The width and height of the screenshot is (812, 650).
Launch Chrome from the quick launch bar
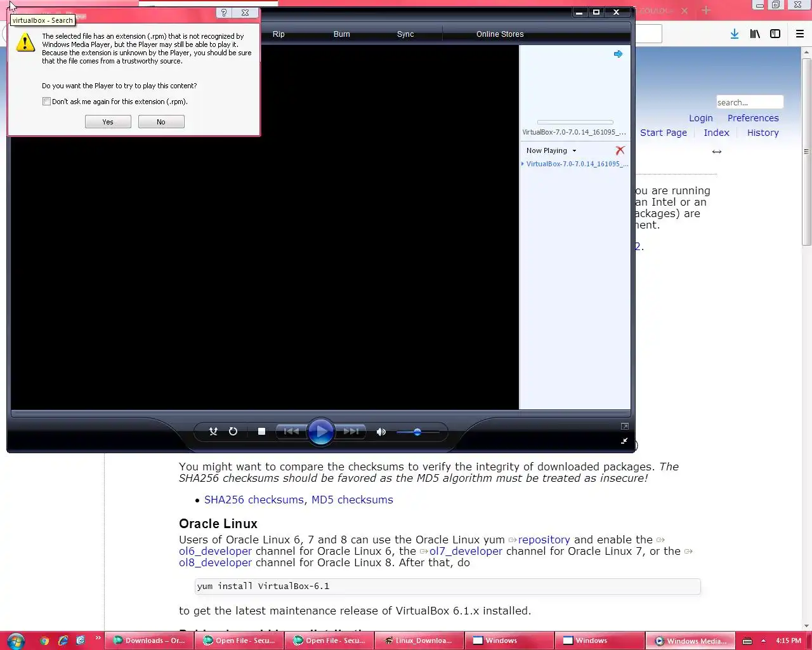click(x=44, y=640)
